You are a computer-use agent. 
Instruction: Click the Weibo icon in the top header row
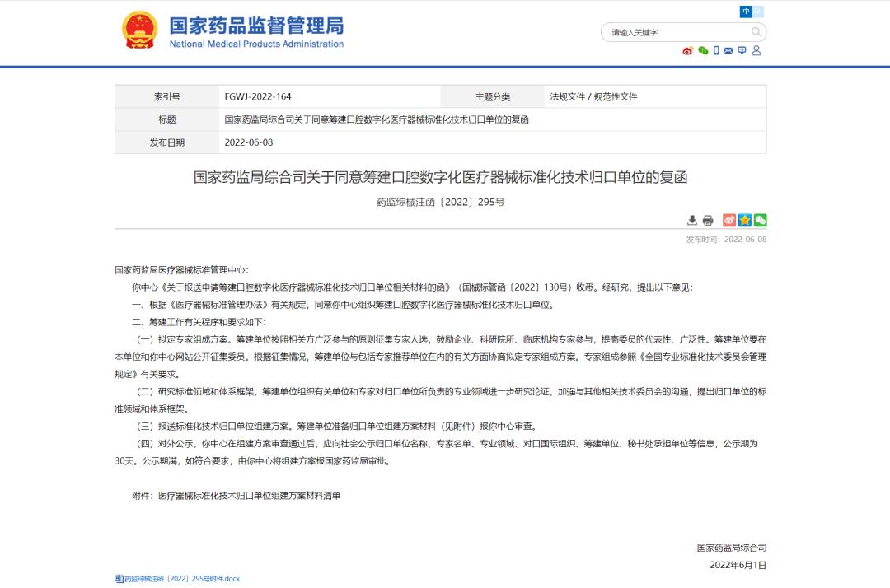pyautogui.click(x=686, y=51)
